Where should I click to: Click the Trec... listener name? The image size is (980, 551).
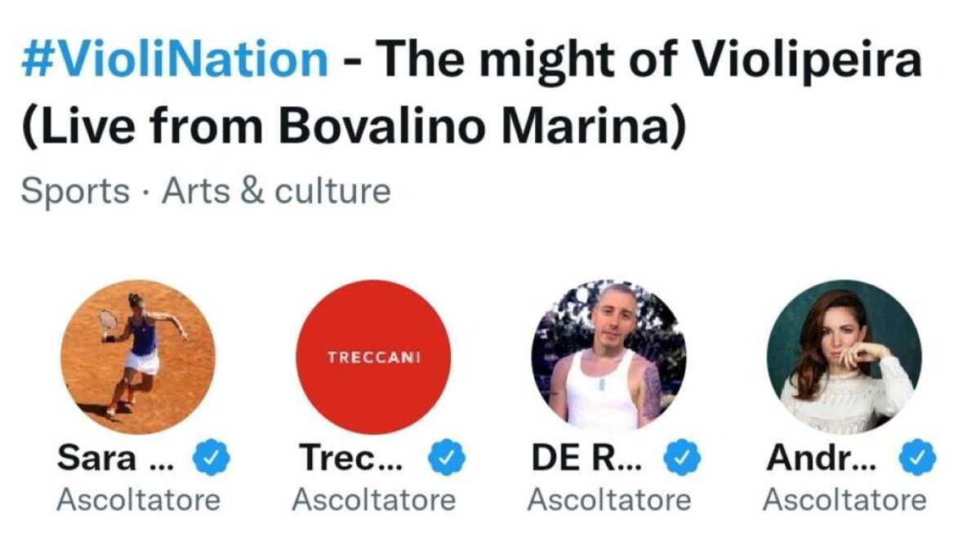pyautogui.click(x=351, y=457)
